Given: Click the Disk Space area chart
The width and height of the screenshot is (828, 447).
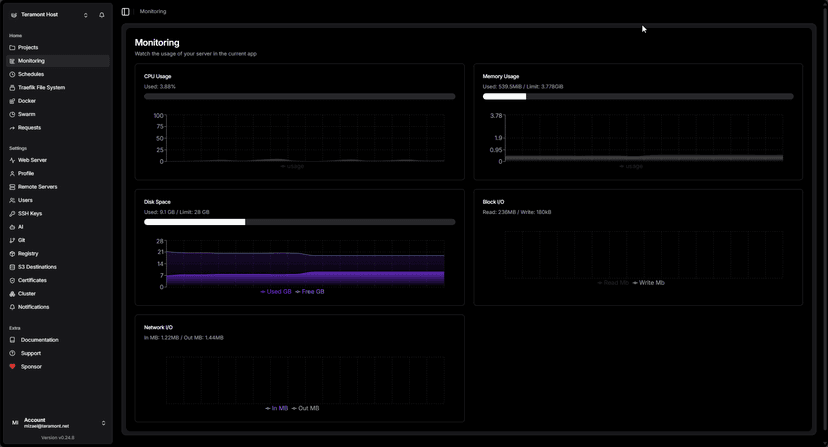Looking at the screenshot, I should [x=305, y=264].
